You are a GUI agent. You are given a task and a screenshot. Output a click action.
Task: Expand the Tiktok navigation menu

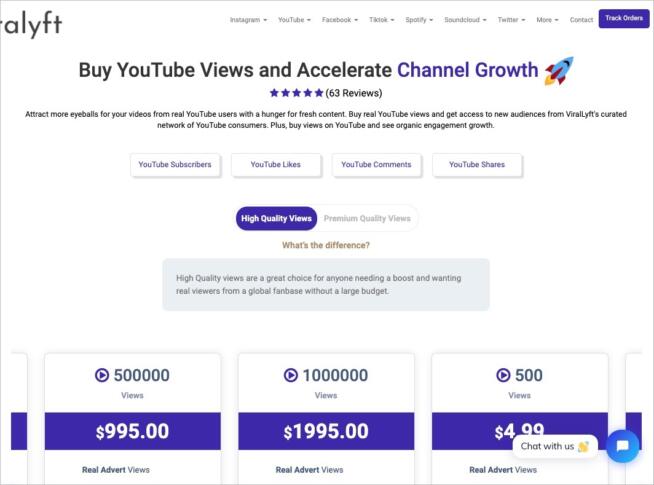click(x=381, y=20)
